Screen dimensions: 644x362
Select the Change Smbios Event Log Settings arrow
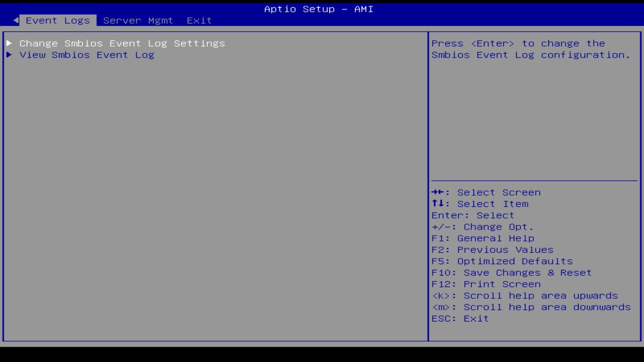pos(9,43)
